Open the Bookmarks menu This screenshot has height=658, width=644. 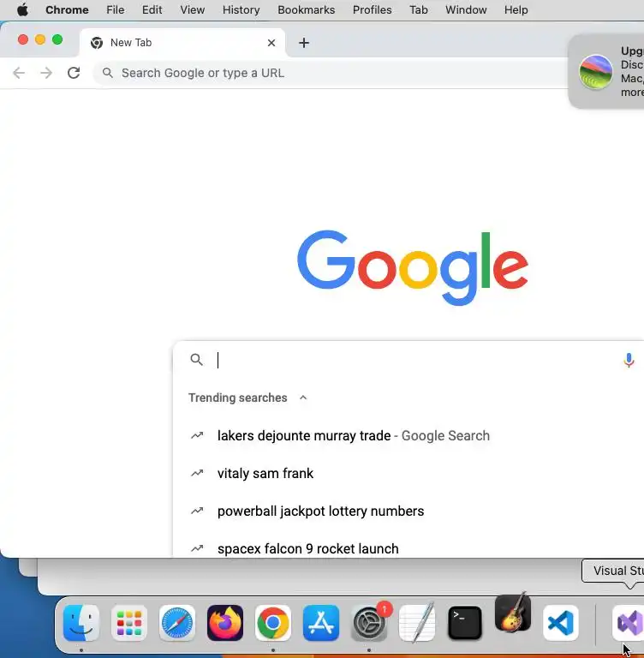coord(307,9)
